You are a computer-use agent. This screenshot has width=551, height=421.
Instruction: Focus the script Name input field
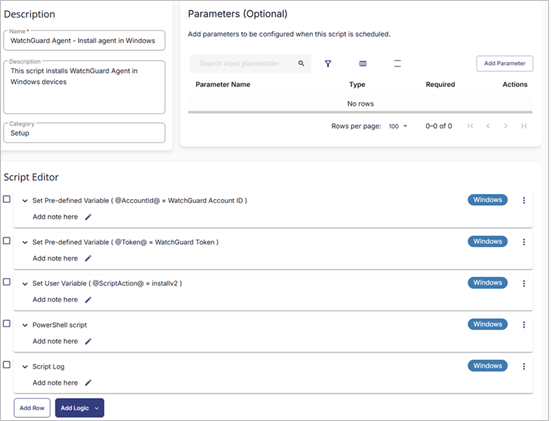[84, 41]
